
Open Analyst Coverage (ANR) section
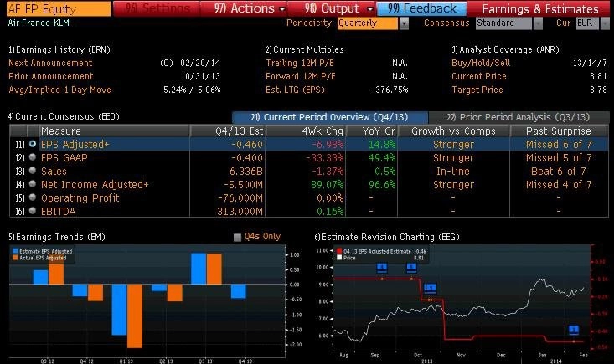click(505, 49)
